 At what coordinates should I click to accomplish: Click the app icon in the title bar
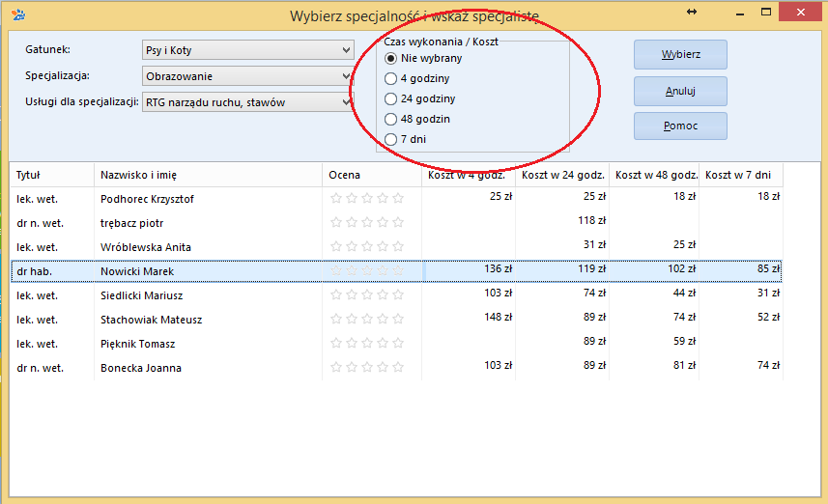tap(18, 14)
